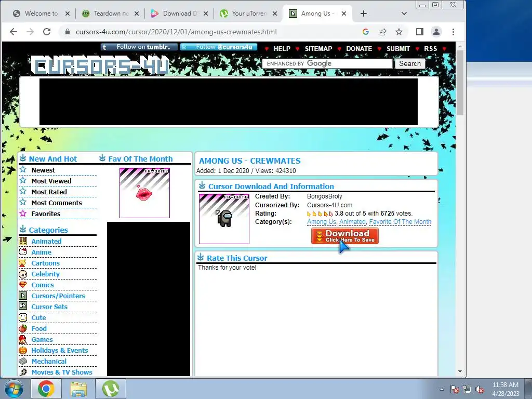Open a new tab with plus button
The height and width of the screenshot is (399, 532).
[x=364, y=14]
